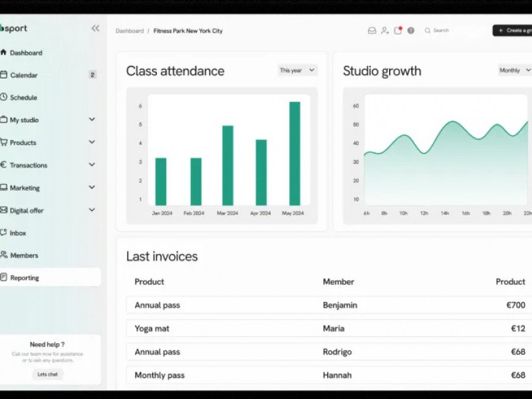Click the add member icon in top bar
Image resolution: width=532 pixels, height=399 pixels.
[x=384, y=31]
